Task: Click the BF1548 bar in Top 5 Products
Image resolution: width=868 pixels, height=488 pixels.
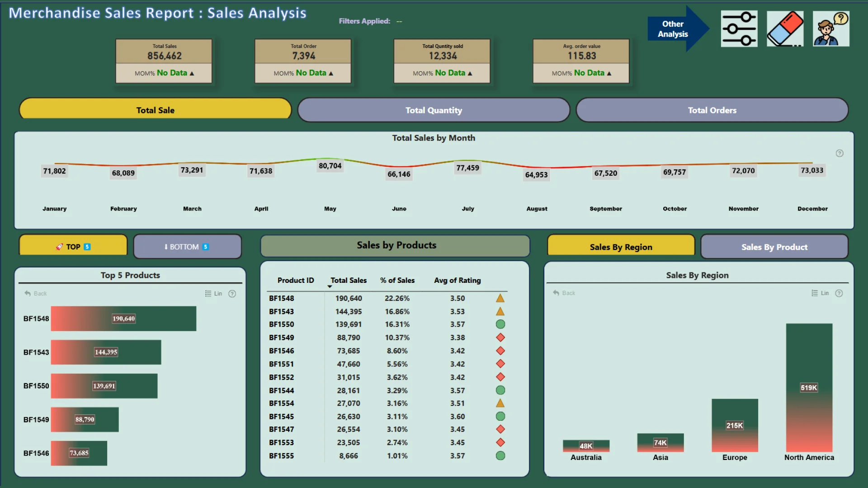Action: [x=123, y=319]
